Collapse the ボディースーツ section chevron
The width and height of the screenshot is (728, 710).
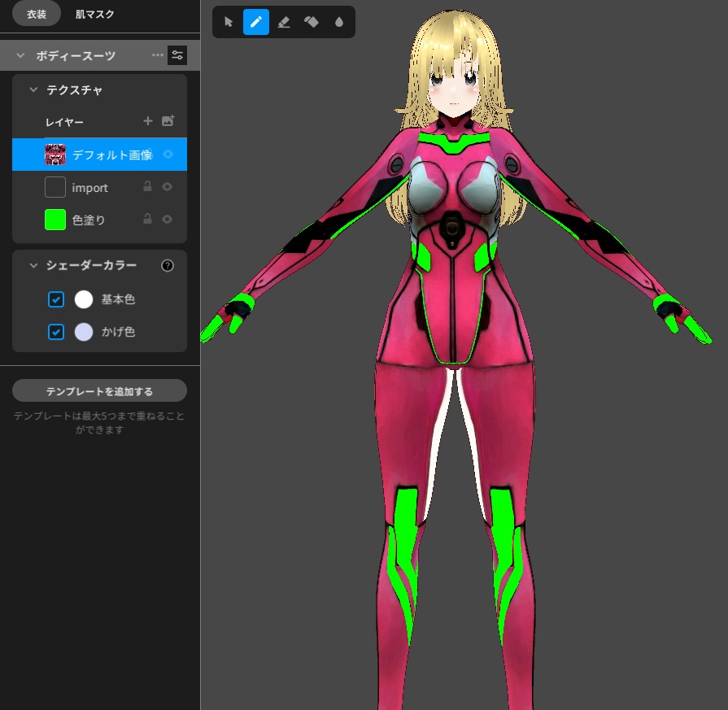pyautogui.click(x=20, y=55)
